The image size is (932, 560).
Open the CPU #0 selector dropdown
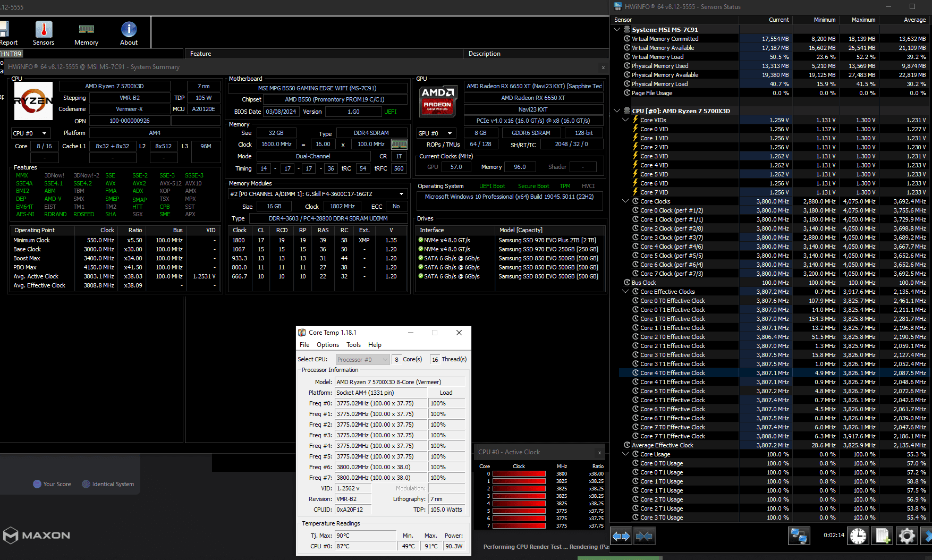31,133
